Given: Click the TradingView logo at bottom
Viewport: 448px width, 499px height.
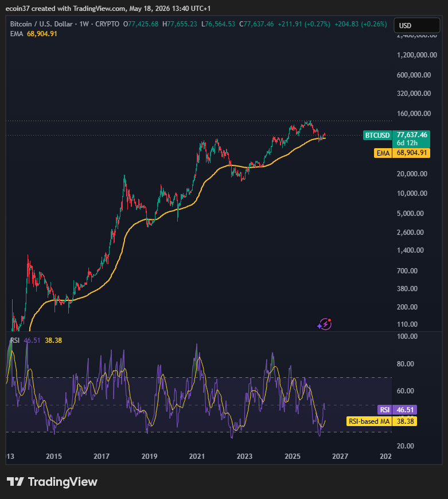Looking at the screenshot, I should [52, 482].
